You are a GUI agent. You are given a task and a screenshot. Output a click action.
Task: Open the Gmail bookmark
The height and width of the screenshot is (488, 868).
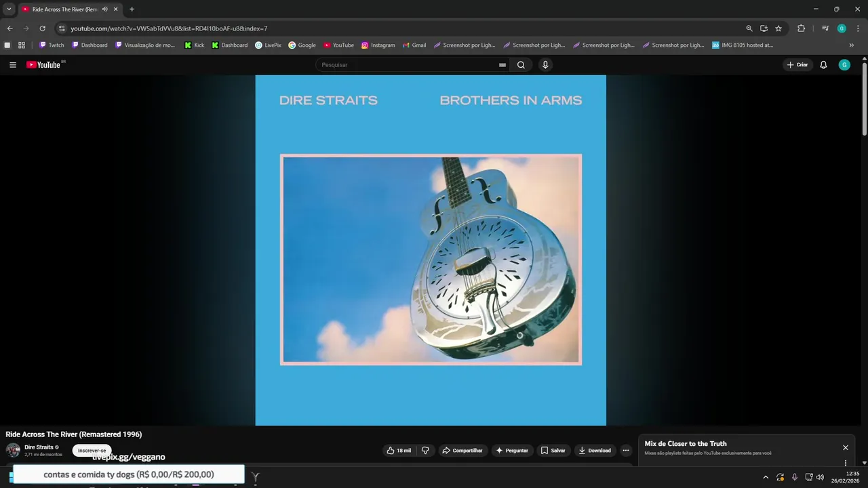pyautogui.click(x=414, y=45)
